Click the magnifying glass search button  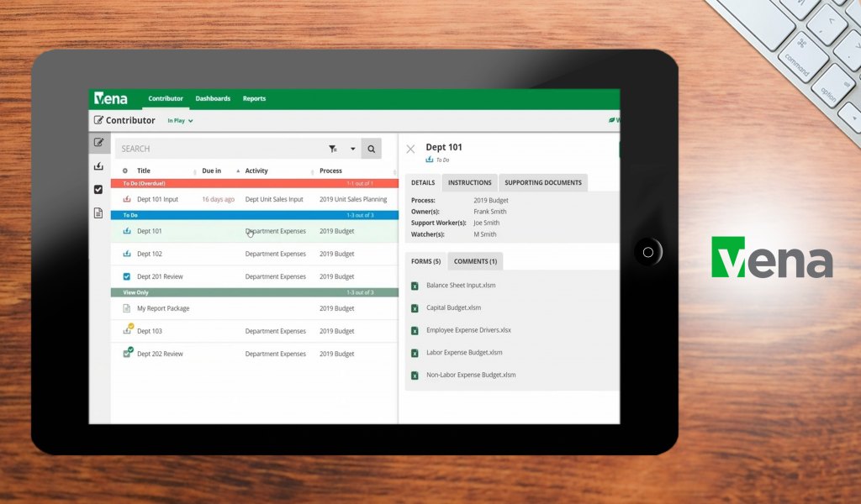click(x=371, y=149)
